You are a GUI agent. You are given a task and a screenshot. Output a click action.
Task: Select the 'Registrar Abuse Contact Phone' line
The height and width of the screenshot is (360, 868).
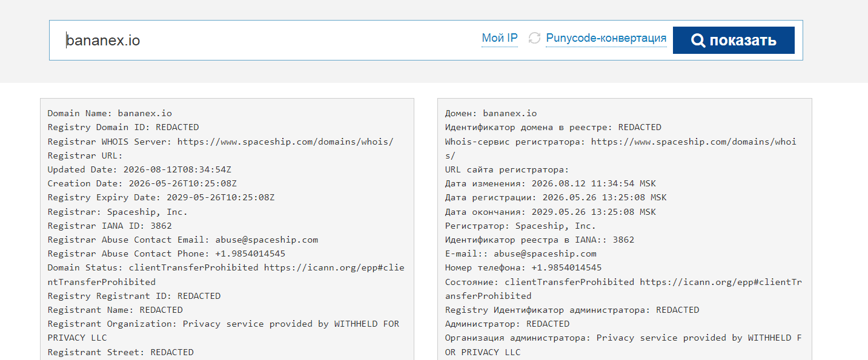[167, 254]
